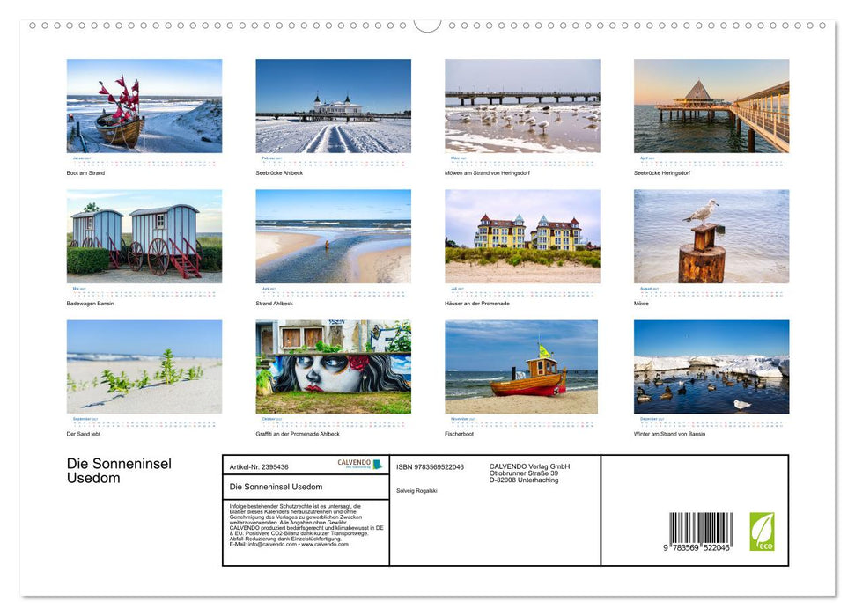
Task: Click the Boot am Strand photo thumbnail
Action: click(144, 106)
